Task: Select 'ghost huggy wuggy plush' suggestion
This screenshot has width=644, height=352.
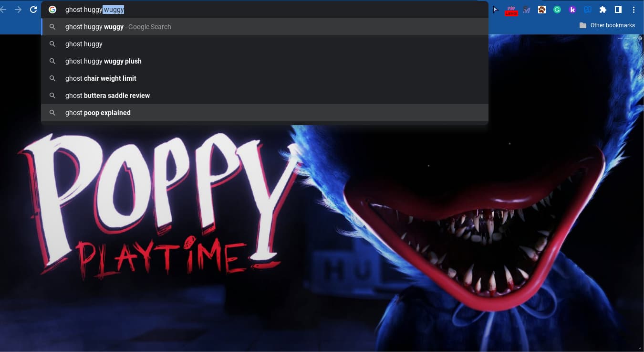Action: 265,61
